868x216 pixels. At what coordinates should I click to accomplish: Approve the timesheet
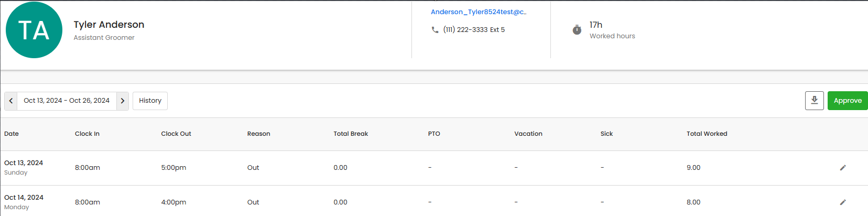pos(847,101)
